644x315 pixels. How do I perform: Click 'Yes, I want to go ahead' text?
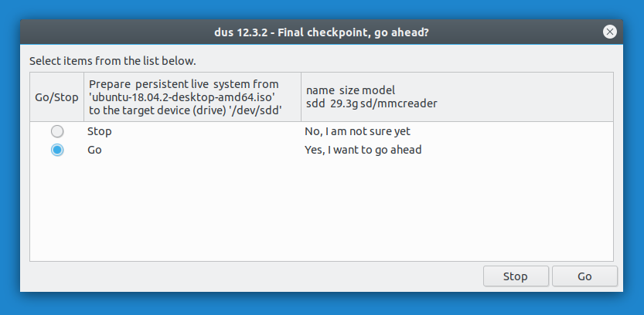[363, 150]
